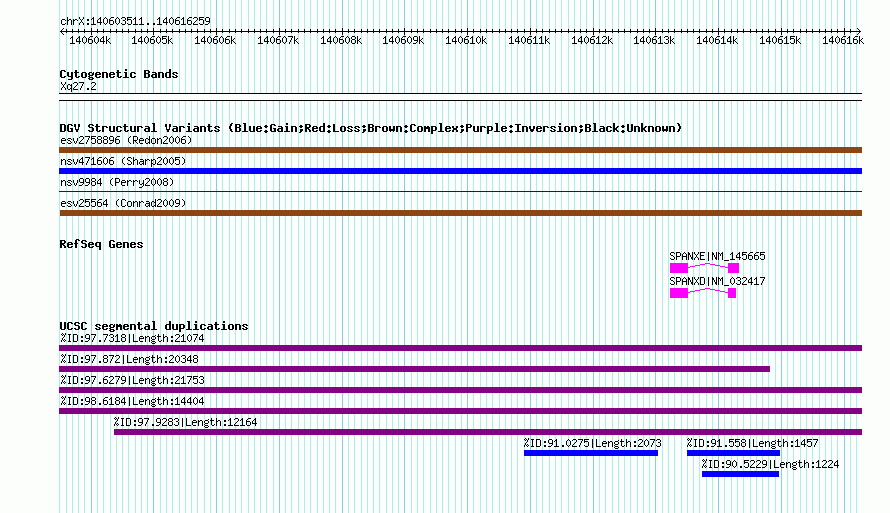Click the %ID:97.9283|Length:12164 duplication label
The width and height of the screenshot is (890, 513).
point(185,422)
